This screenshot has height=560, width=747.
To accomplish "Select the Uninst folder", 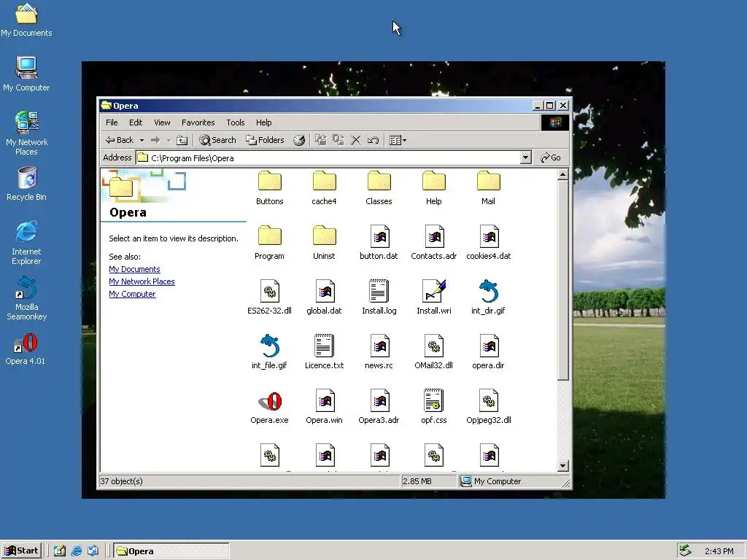I will tap(324, 243).
